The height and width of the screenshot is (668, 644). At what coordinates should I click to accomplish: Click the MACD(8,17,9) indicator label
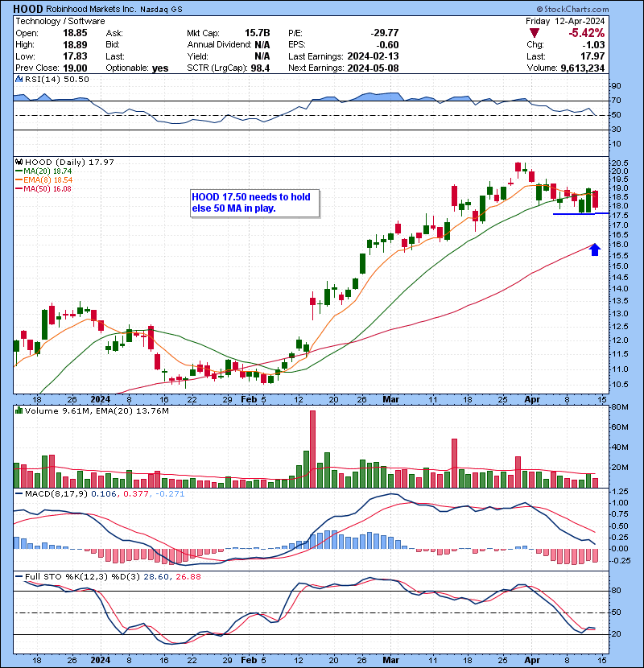[56, 494]
